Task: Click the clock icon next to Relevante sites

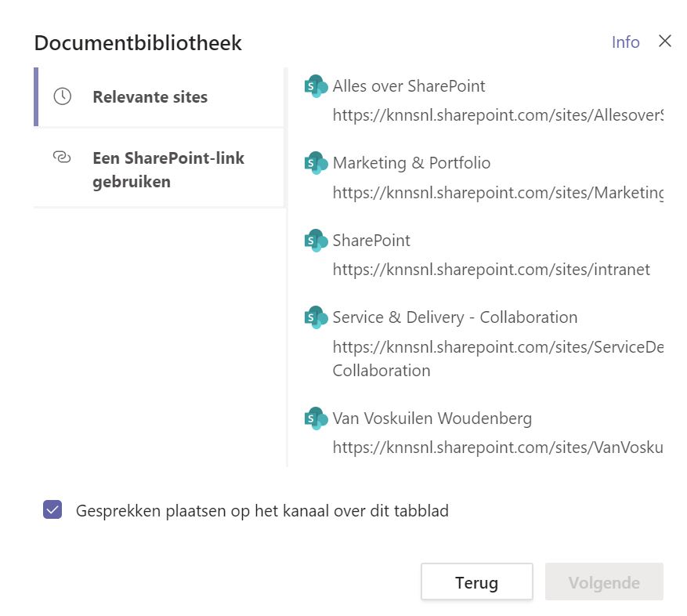Action: 62,96
